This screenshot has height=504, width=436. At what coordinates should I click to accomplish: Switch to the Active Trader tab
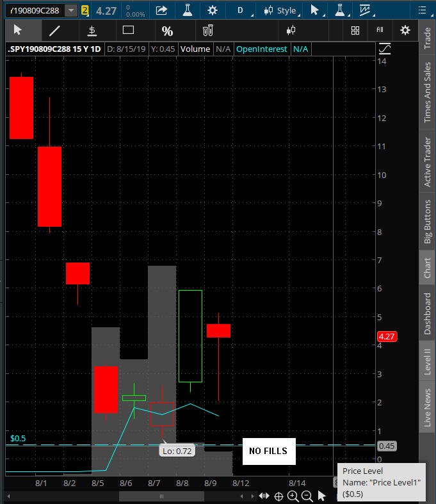click(427, 162)
